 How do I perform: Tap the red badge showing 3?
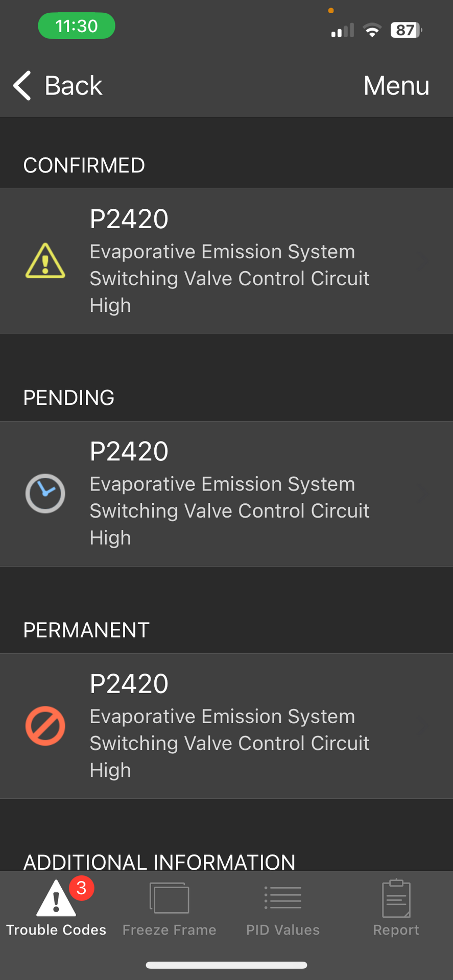81,888
